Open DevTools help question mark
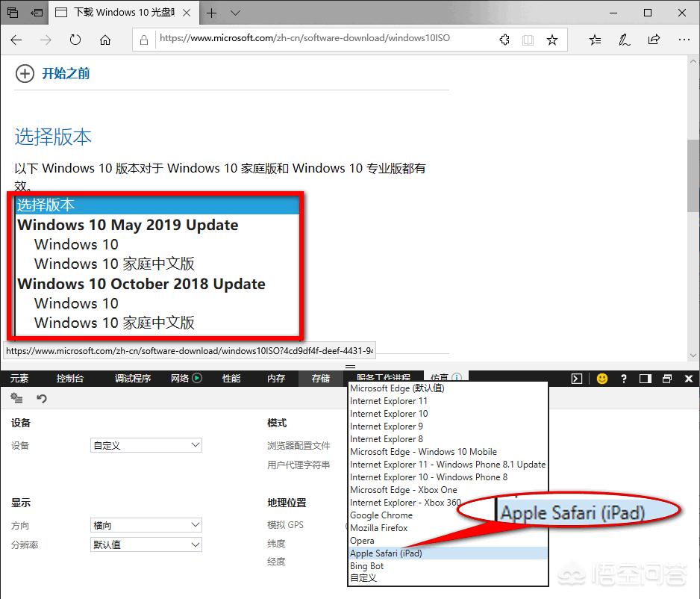The height and width of the screenshot is (599, 700). 624,379
